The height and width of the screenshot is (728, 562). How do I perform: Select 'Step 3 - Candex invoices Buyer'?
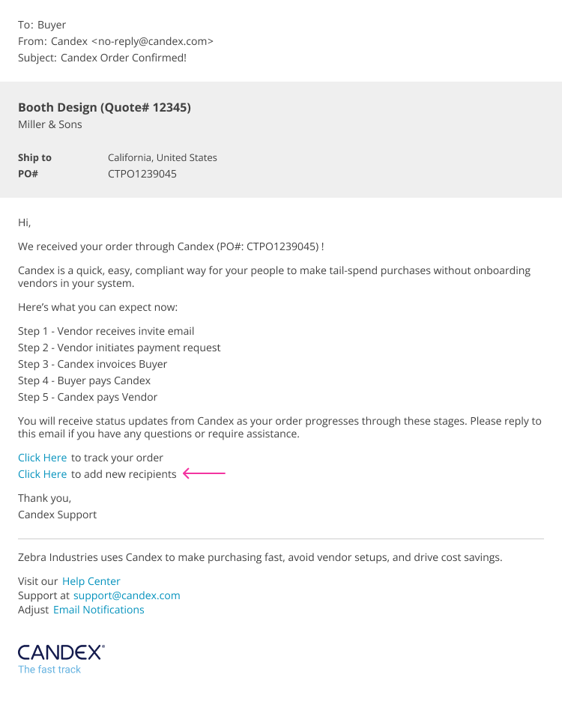pos(92,364)
